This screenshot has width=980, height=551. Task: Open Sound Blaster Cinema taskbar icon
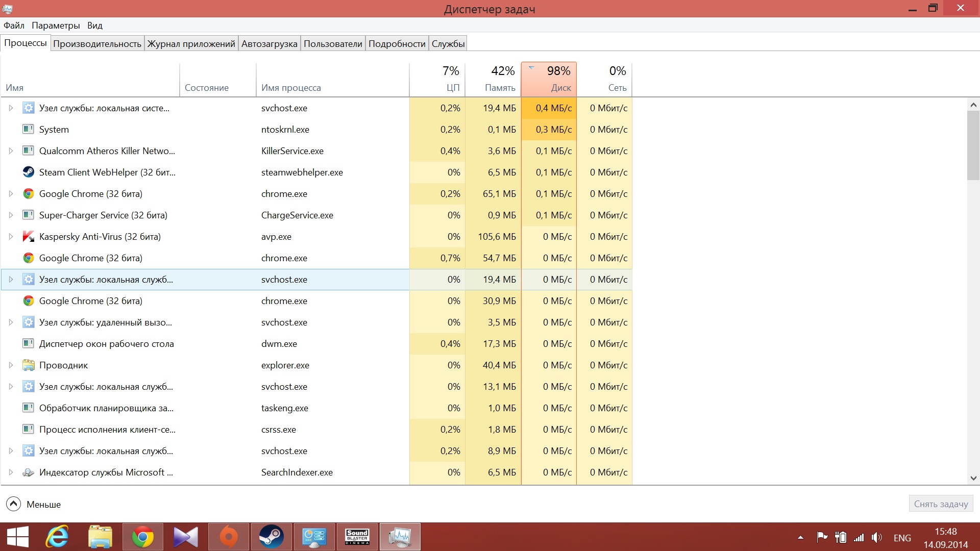tap(357, 537)
